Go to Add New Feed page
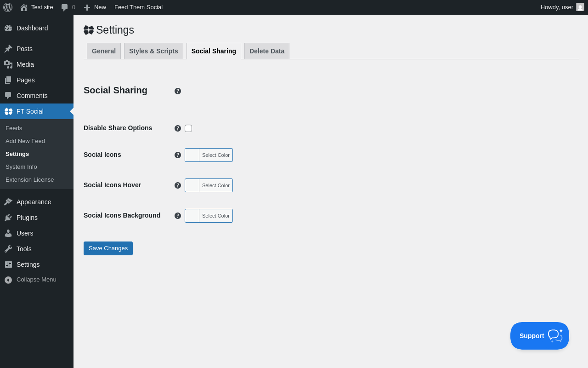This screenshot has width=588, height=368. pyautogui.click(x=25, y=141)
